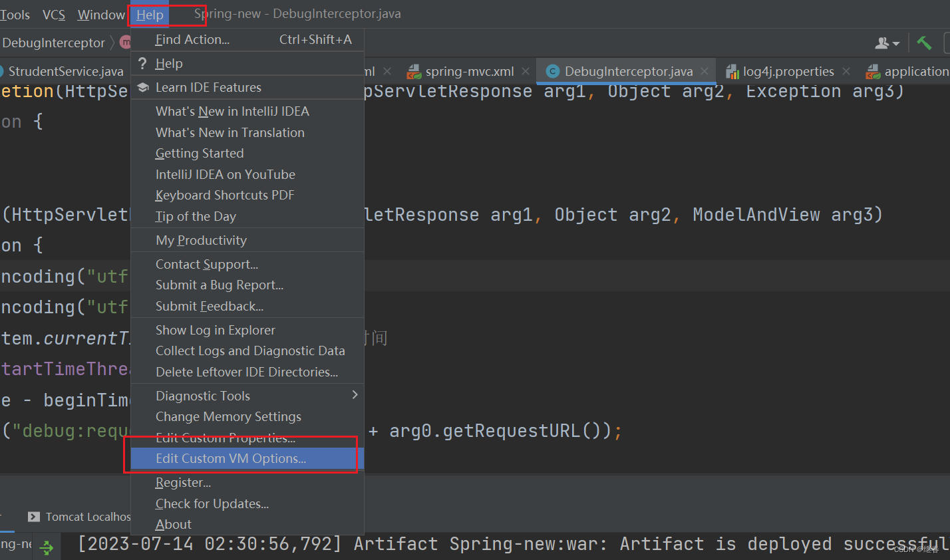Open Getting Started
The width and height of the screenshot is (950, 560).
(x=247, y=154)
